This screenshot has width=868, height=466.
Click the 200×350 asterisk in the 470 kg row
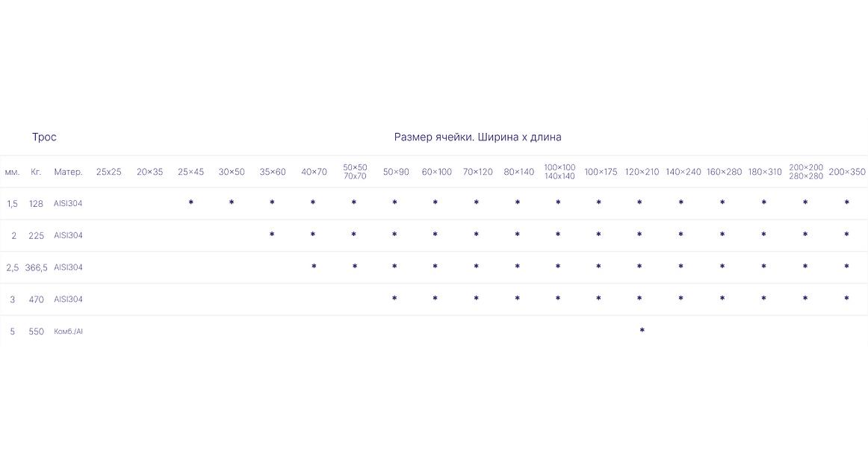(x=846, y=299)
